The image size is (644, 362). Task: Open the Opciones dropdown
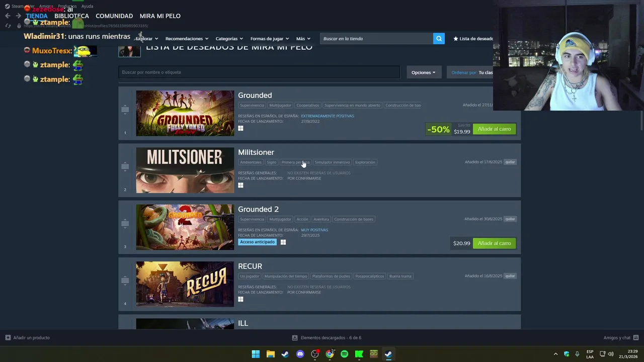423,72
